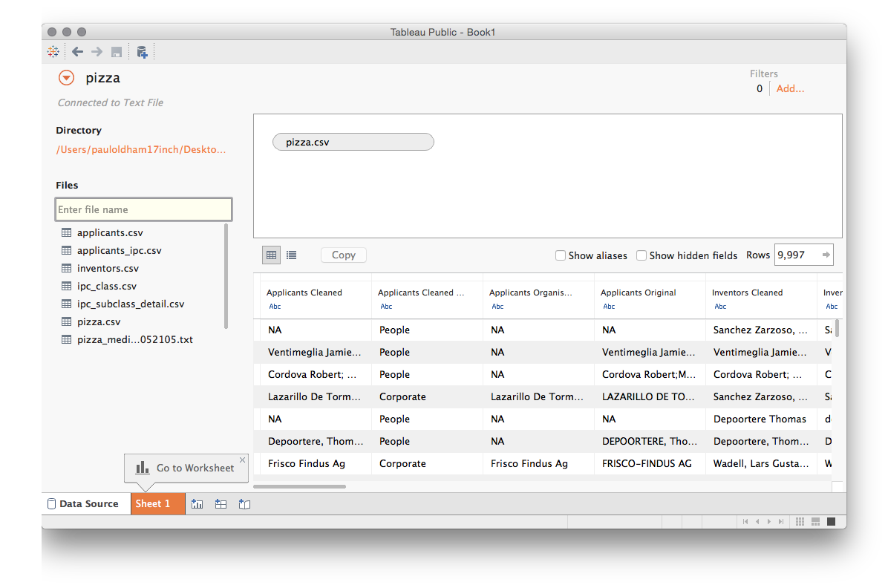Enable the Show hidden fields checkbox

pos(641,255)
